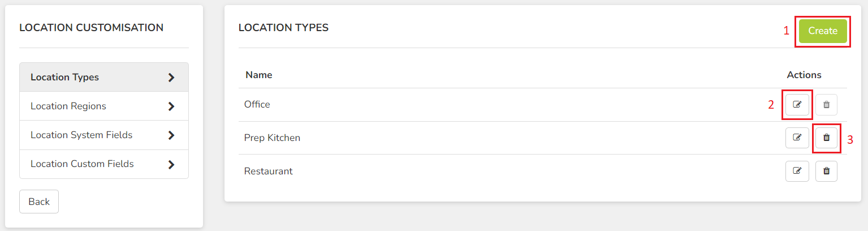The image size is (868, 231).
Task: Expand the Location Regions chevron arrow
Action: [x=171, y=106]
